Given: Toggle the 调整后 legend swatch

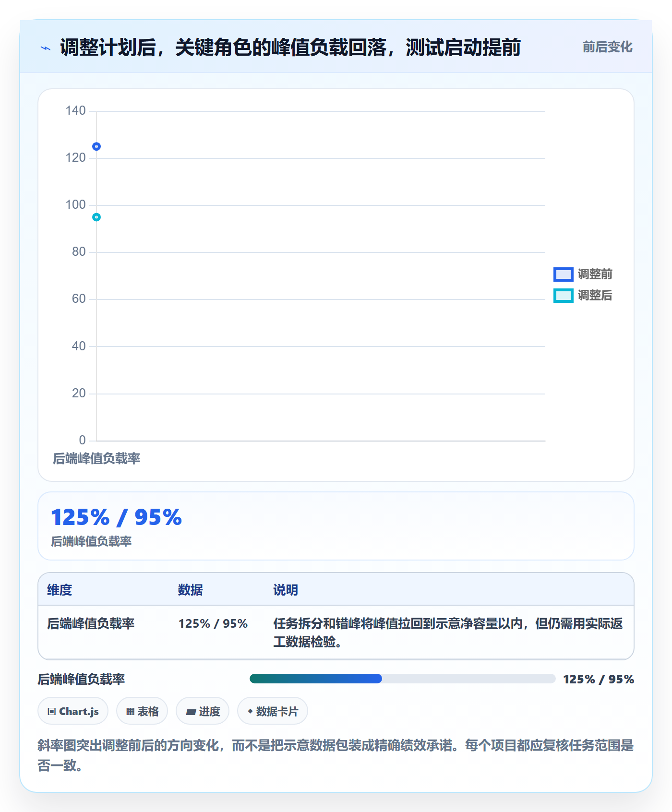Looking at the screenshot, I should click(563, 295).
